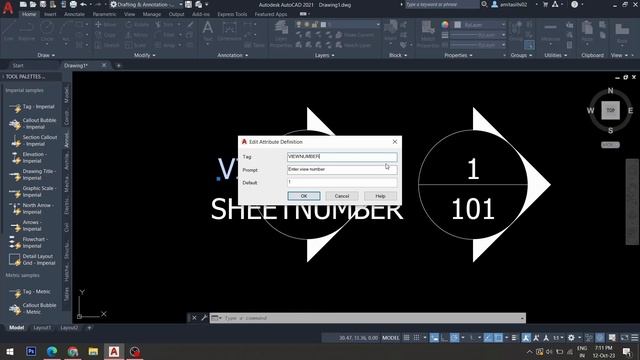Viewport: 640px width, 360px height.
Task: Open the AutoCAD application menu
Action: pos(8,8)
